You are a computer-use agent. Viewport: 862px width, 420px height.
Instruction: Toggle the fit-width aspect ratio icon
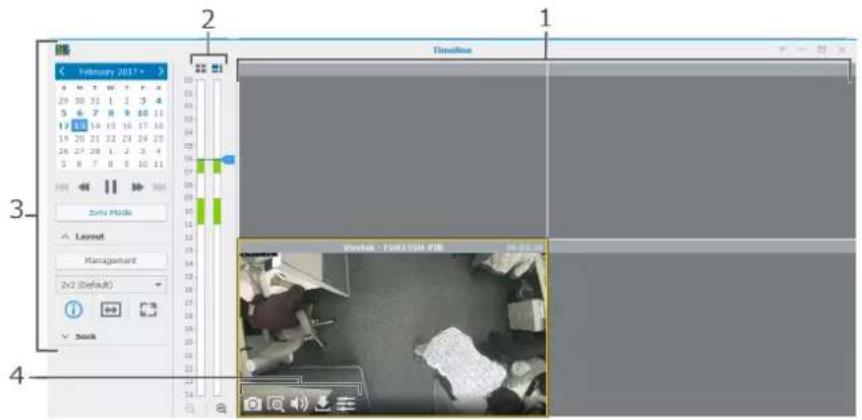point(110,310)
